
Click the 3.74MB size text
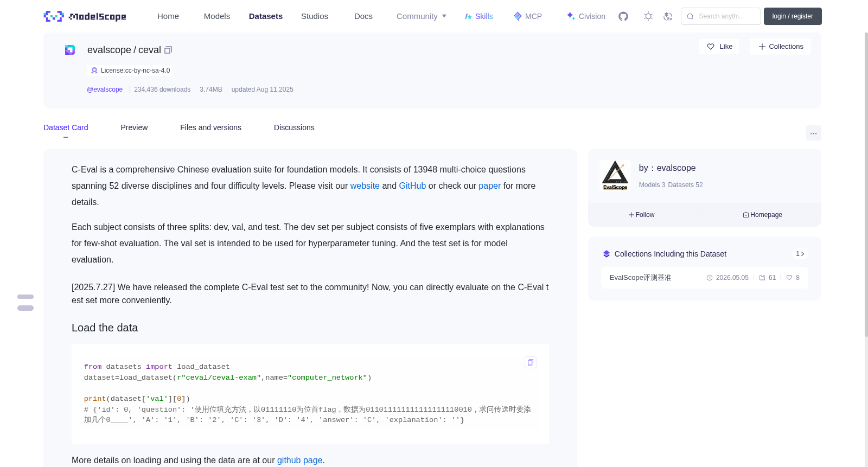pos(211,89)
